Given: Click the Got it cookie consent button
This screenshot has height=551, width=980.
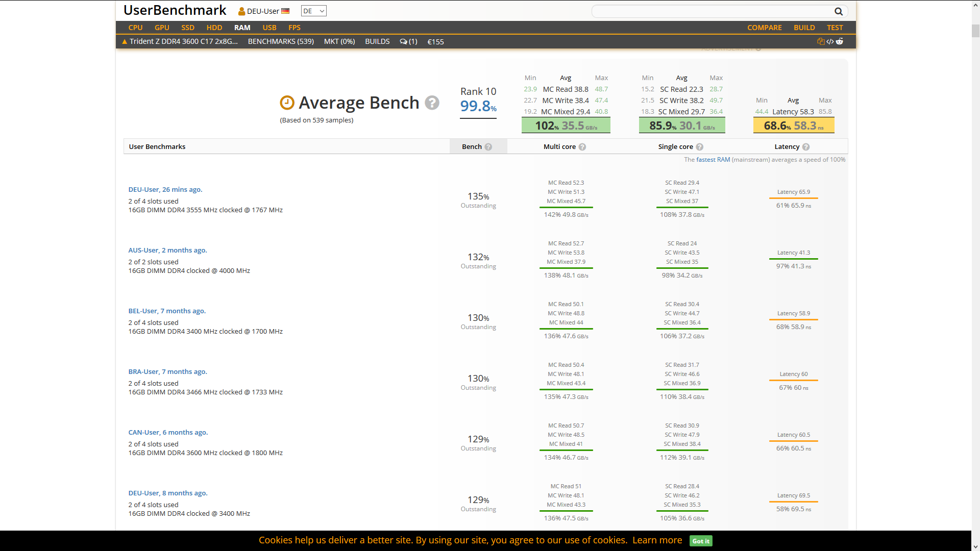Looking at the screenshot, I should [x=700, y=541].
